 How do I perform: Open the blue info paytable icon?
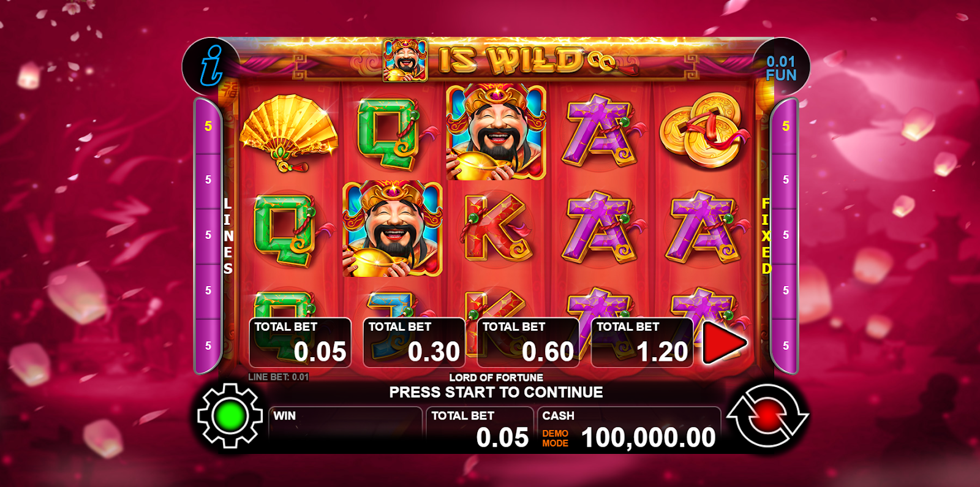[211, 66]
